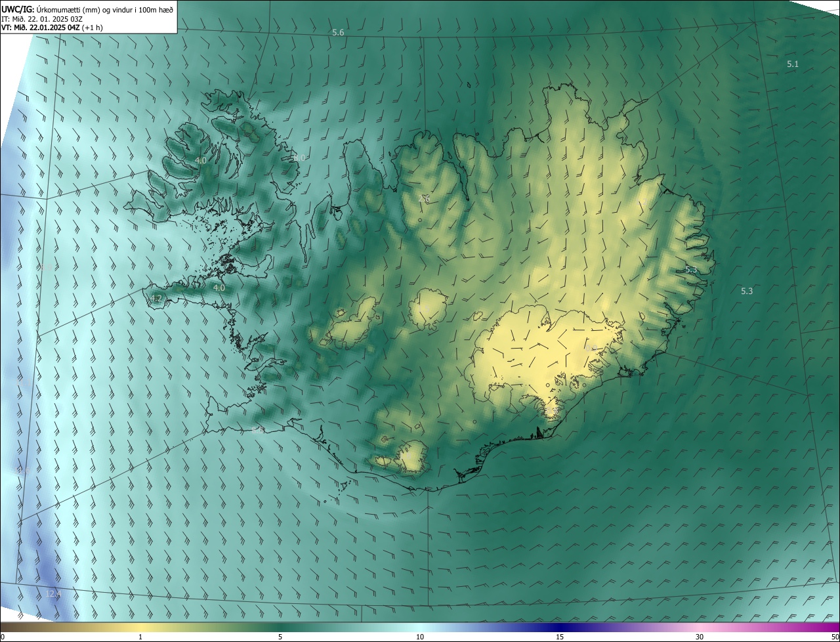Pick the light pink colorbar segment above 30
This screenshot has height=642, width=840.
click(x=700, y=627)
